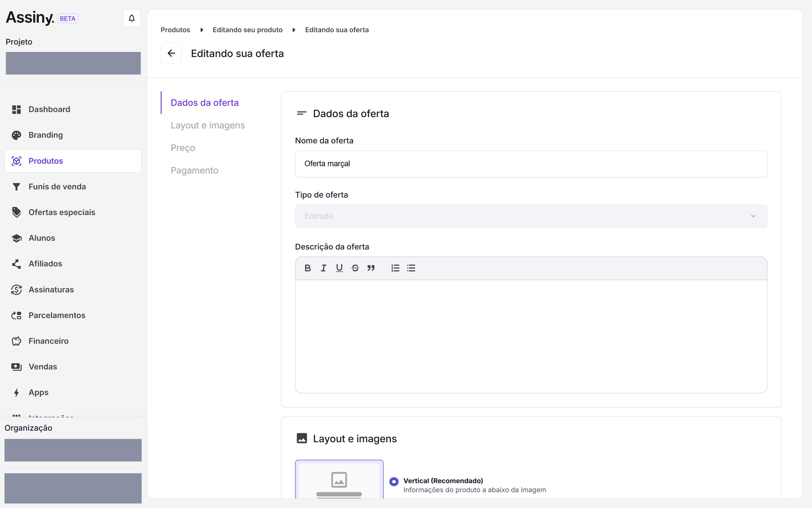
Task: Open Financeiro in the sidebar
Action: point(73,341)
